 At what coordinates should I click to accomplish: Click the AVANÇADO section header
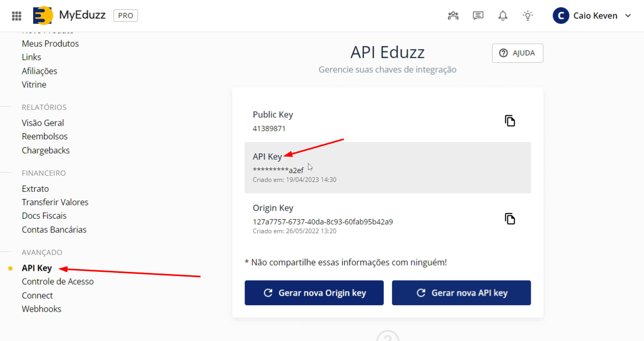click(42, 252)
